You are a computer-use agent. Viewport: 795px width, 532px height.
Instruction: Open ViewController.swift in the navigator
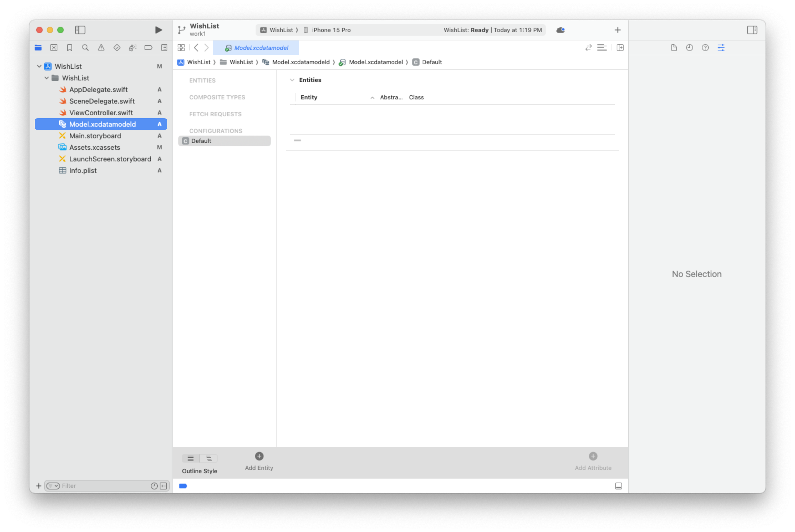coord(101,113)
